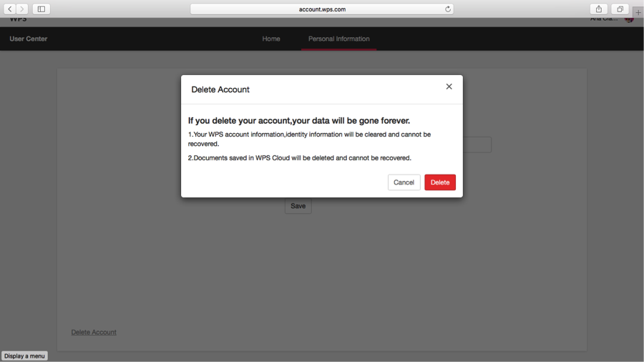Open a new tab with plus button

(638, 12)
